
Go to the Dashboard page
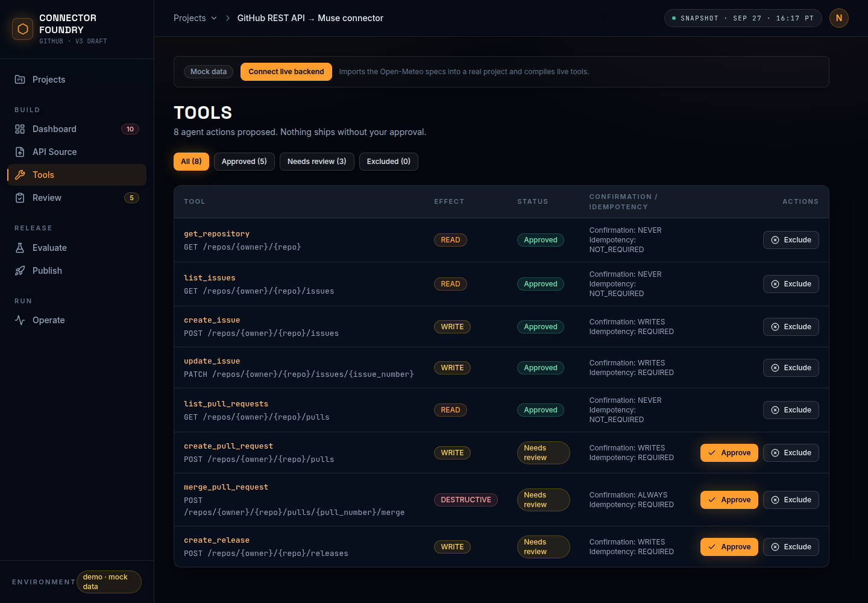77,129
